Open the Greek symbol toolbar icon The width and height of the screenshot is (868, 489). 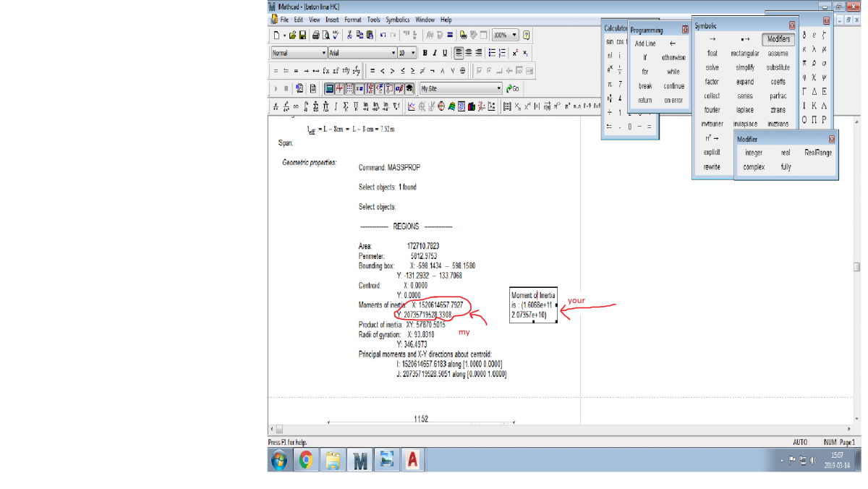[399, 88]
